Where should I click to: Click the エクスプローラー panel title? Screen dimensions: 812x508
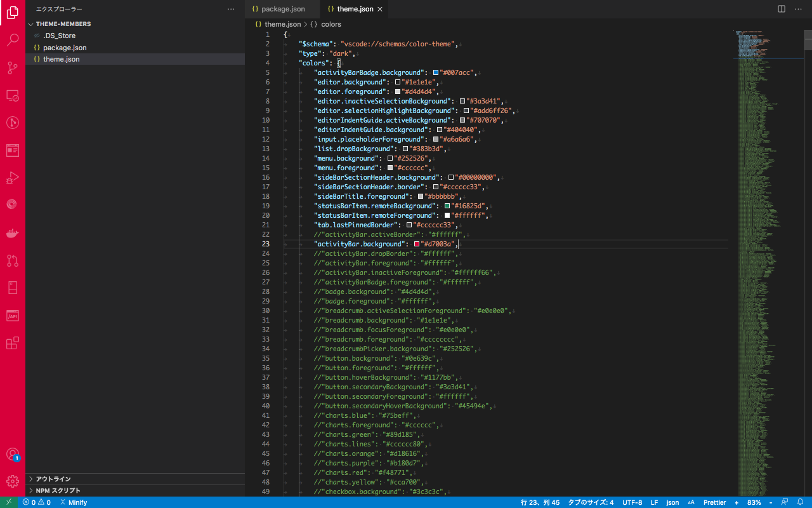[x=59, y=9]
